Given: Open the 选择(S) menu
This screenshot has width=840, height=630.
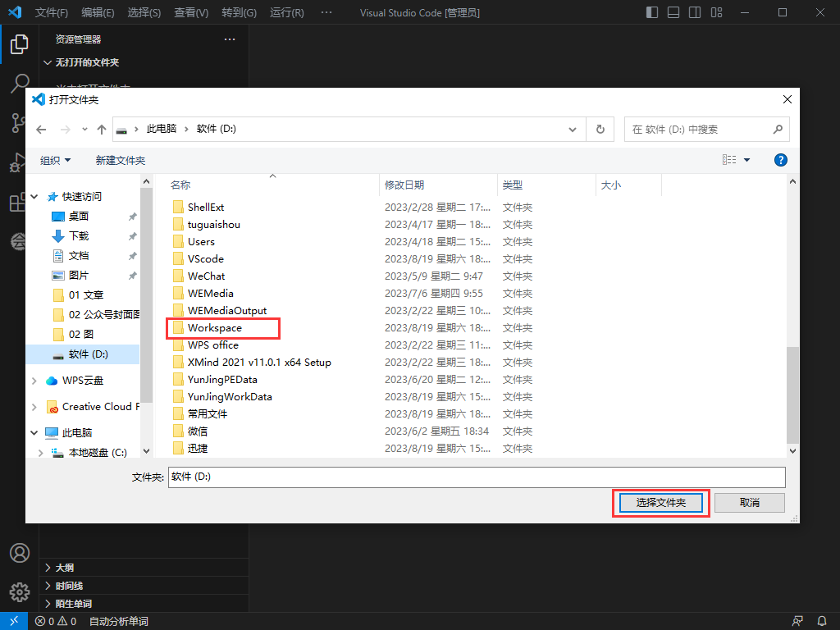Looking at the screenshot, I should click(144, 12).
